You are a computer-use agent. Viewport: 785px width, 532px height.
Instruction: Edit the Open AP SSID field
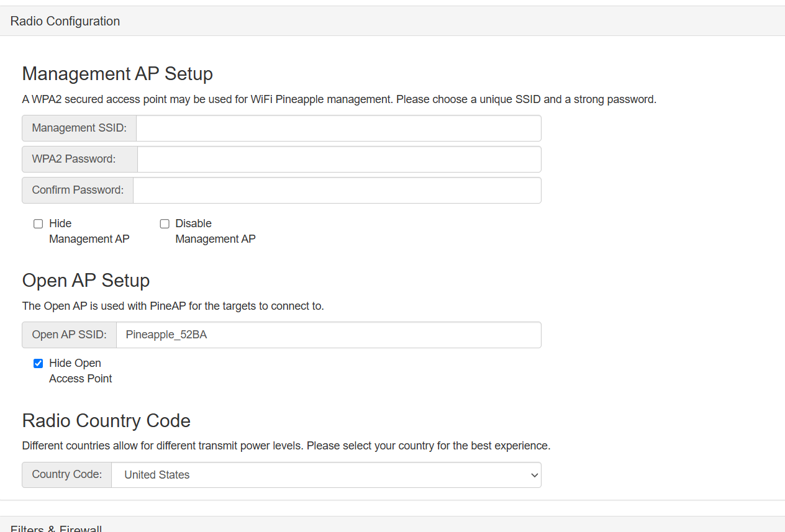(329, 335)
